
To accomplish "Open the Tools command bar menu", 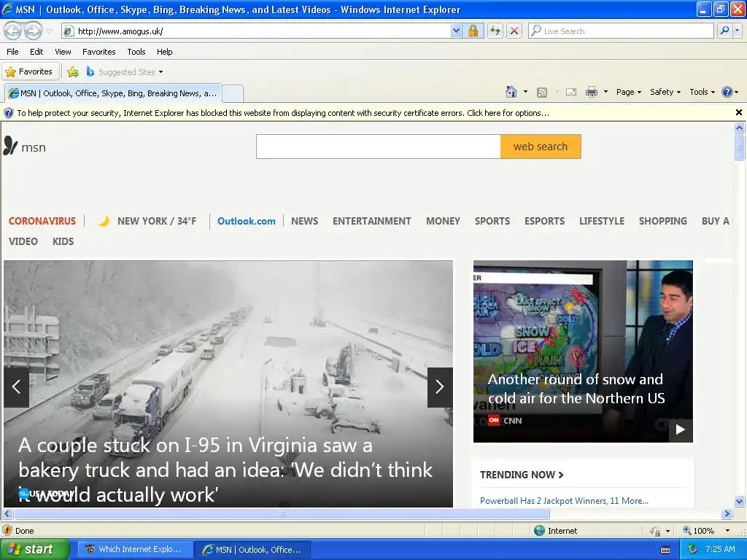I will (x=702, y=92).
